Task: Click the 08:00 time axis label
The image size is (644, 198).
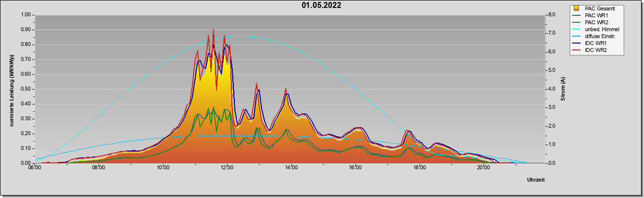Action: click(99, 168)
